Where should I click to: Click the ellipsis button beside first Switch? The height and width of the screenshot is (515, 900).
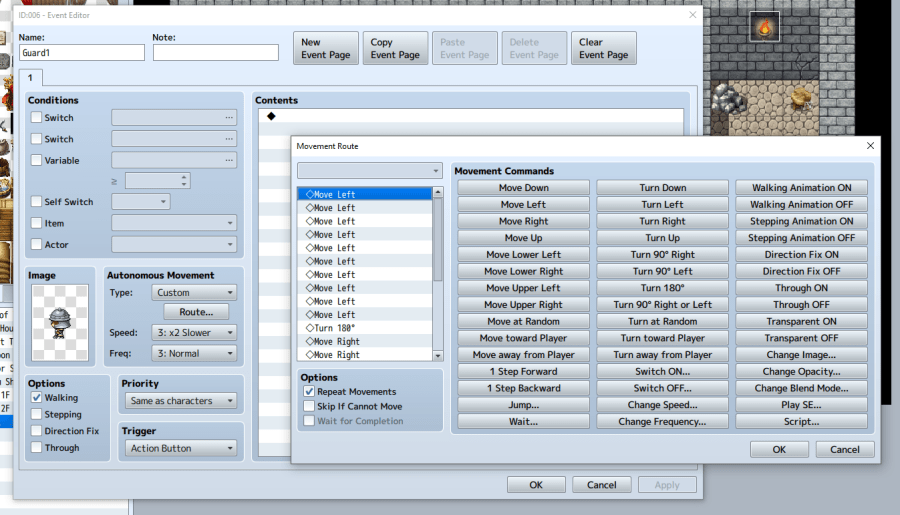coord(229,118)
